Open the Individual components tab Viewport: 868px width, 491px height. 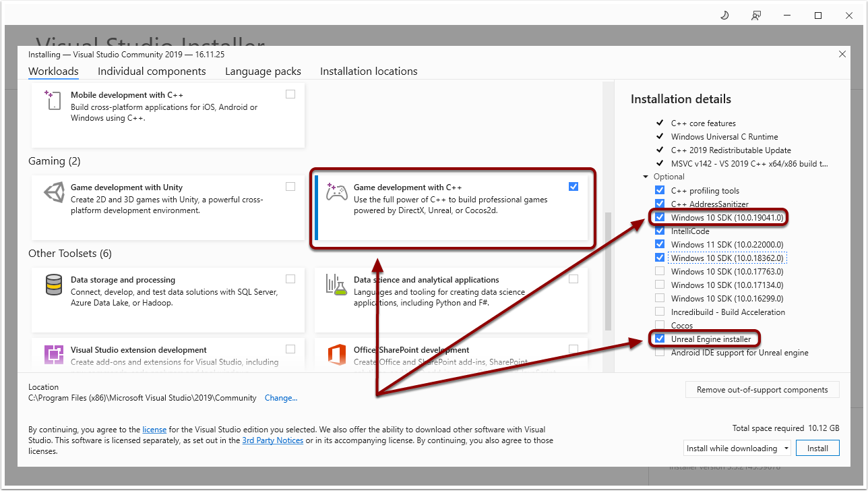[152, 71]
